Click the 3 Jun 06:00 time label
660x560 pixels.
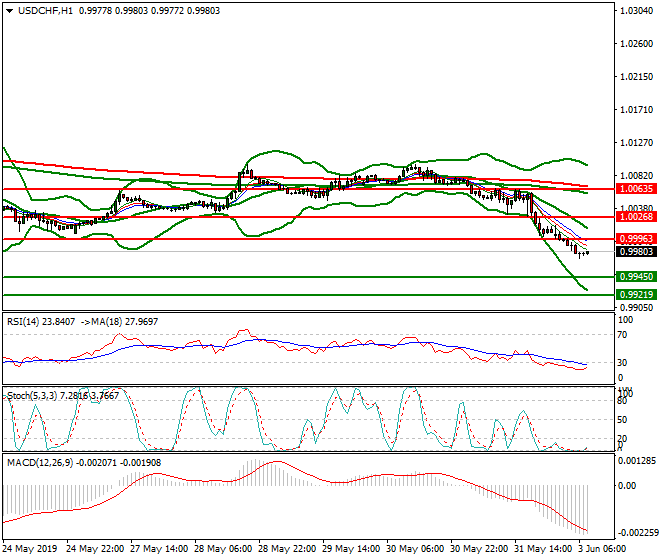point(603,549)
